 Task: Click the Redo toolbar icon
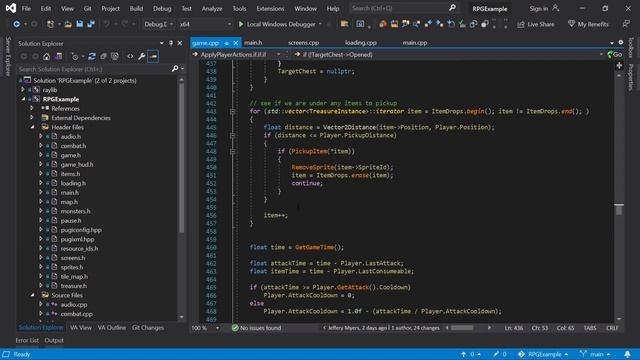point(125,24)
